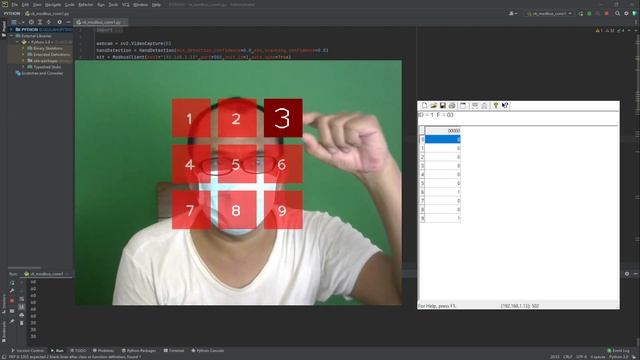Open the Python Console tool window tab
The height and width of the screenshot is (360, 640).
click(x=208, y=351)
